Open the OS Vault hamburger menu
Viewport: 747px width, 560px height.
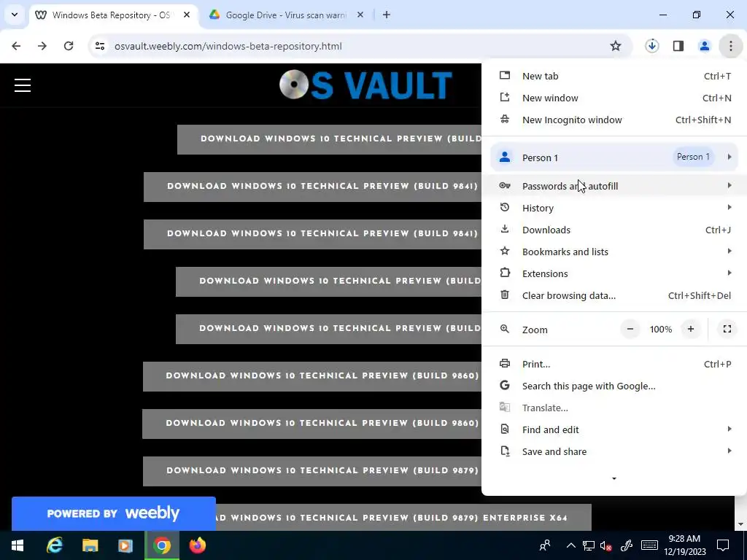[23, 85]
